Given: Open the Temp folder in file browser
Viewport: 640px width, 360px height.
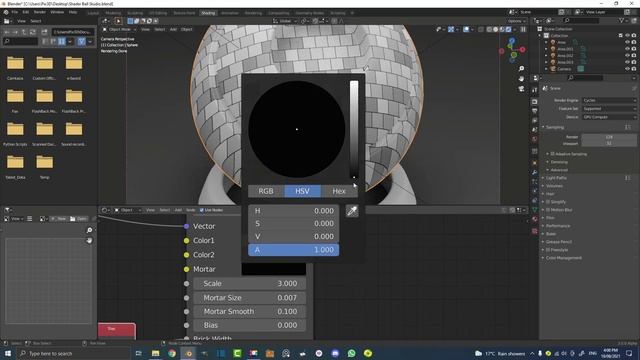Looking at the screenshot, I should (x=44, y=165).
